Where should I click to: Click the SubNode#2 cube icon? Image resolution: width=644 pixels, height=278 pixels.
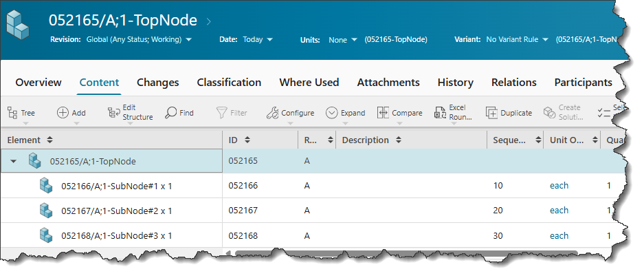point(46,211)
